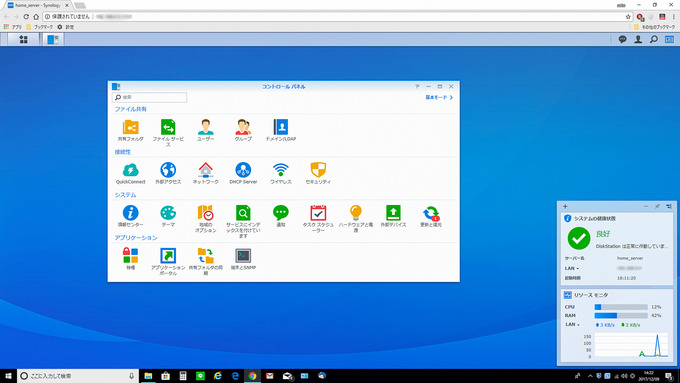Bookmark this page with star icon
The image size is (680, 383).
coord(628,16)
